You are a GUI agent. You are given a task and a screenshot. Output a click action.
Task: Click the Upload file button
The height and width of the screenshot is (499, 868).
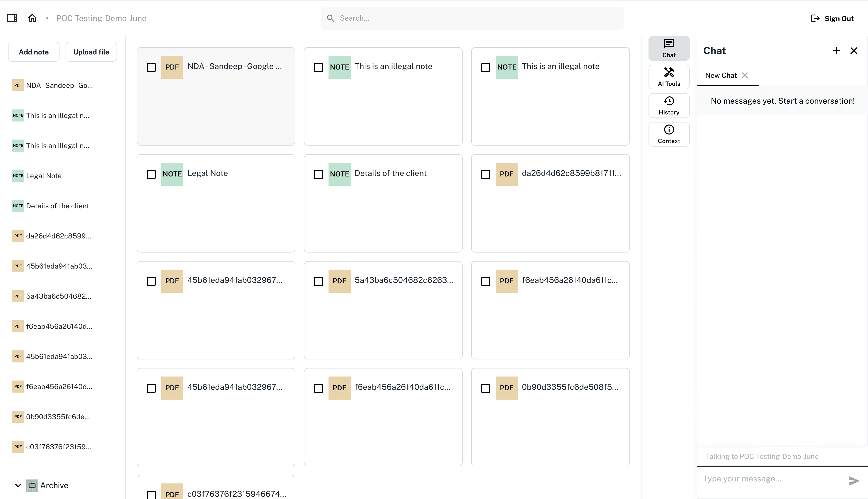pyautogui.click(x=91, y=52)
